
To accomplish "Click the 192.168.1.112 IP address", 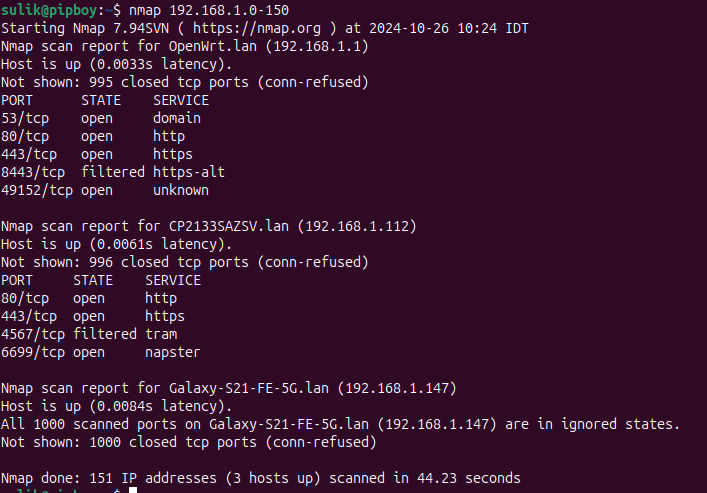I will (357, 226).
